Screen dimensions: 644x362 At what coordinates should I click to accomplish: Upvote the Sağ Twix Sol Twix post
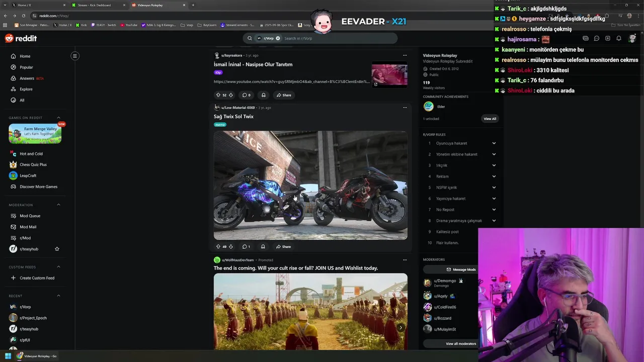[218, 247]
